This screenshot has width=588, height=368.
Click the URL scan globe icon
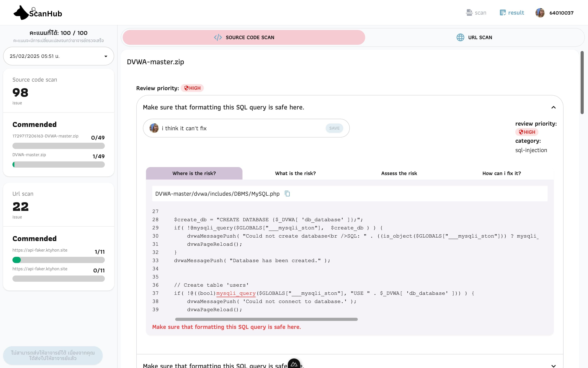pyautogui.click(x=460, y=37)
